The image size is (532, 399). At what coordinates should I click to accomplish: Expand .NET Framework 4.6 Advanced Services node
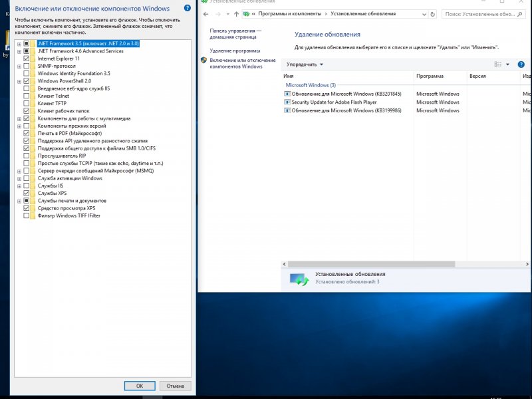point(19,52)
